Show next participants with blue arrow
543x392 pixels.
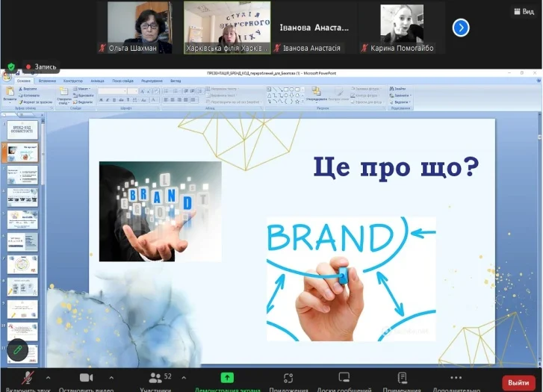pos(461,28)
